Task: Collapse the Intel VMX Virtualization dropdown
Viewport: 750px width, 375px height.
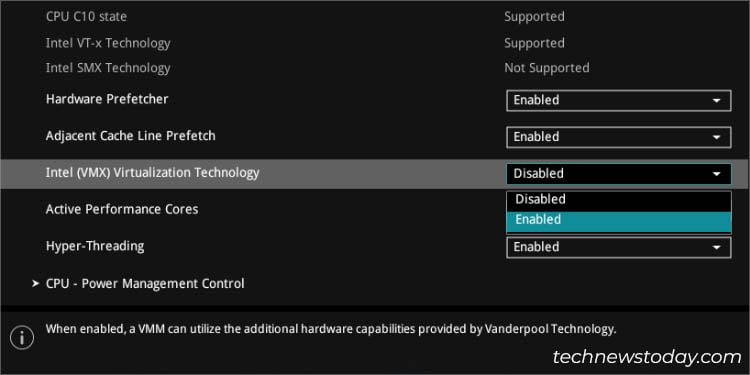Action: pyautogui.click(x=619, y=174)
